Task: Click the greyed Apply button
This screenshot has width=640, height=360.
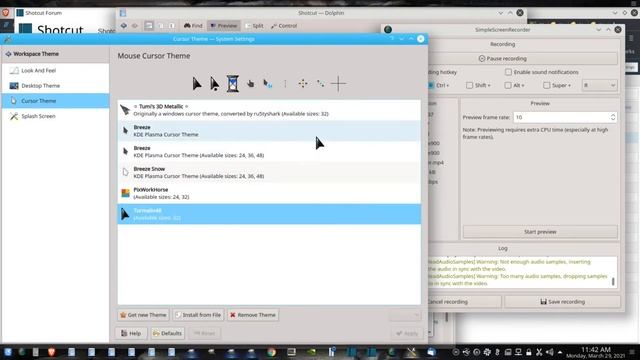Action: click(x=407, y=333)
